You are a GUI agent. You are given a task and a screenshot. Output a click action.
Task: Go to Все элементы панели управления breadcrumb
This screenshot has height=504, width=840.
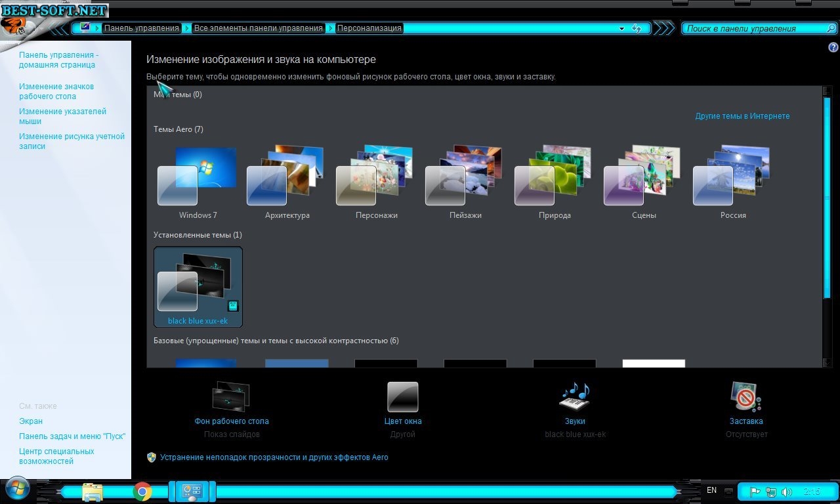(x=259, y=28)
